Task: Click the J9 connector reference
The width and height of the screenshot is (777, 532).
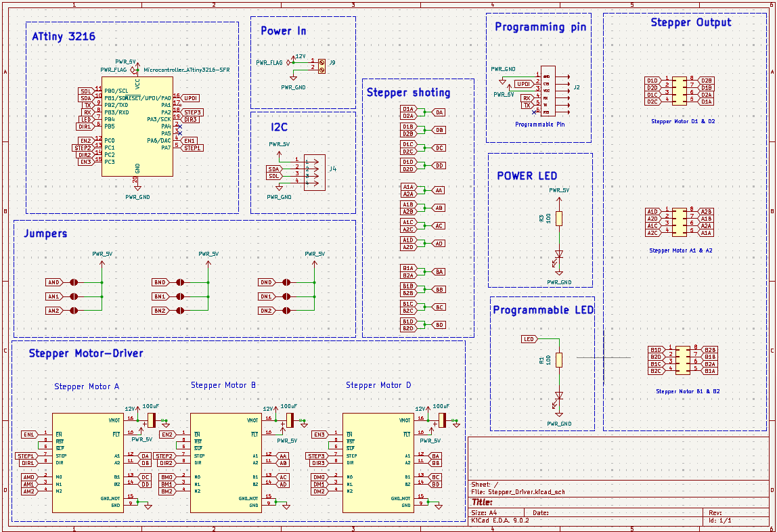Action: click(x=332, y=62)
